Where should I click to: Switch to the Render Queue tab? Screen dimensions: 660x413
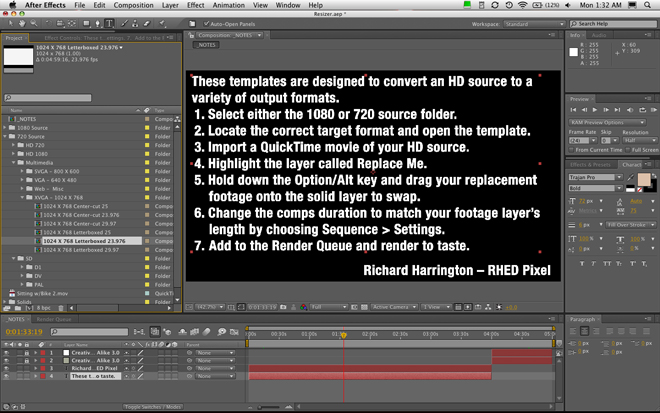(x=54, y=320)
